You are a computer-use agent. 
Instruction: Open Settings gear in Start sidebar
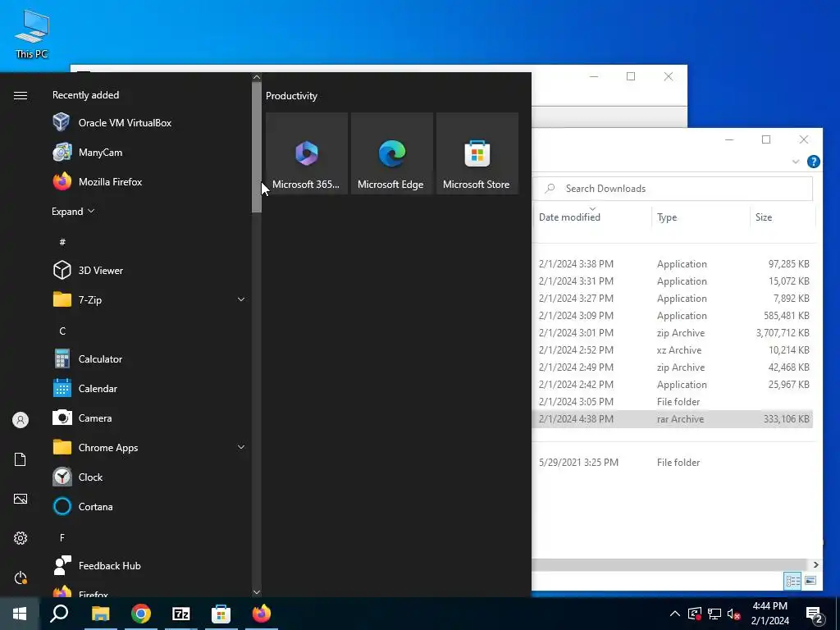[x=21, y=538]
